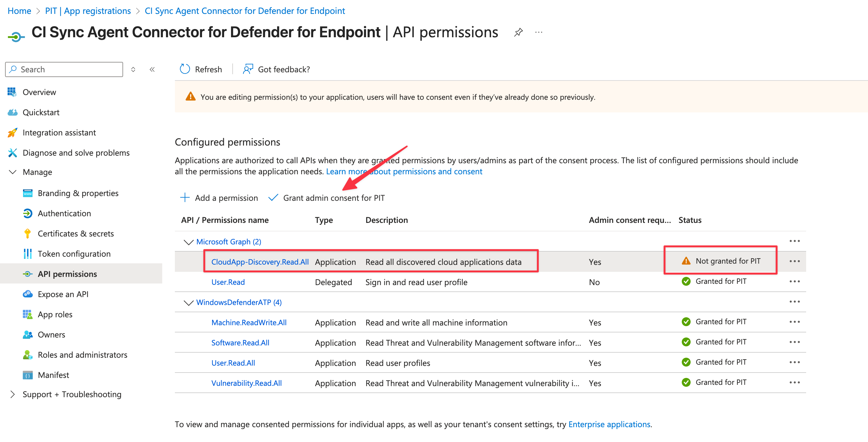Open more options for Machine.ReadWrite.All row
Image resolution: width=868 pixels, height=442 pixels.
pos(794,322)
